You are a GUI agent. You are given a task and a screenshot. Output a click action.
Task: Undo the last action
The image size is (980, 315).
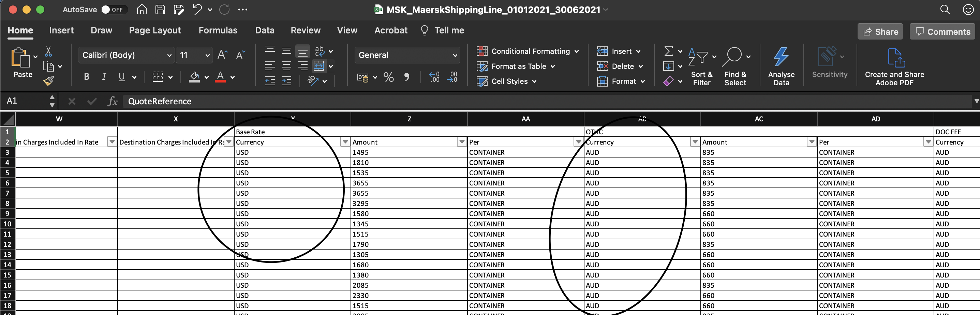coord(197,10)
